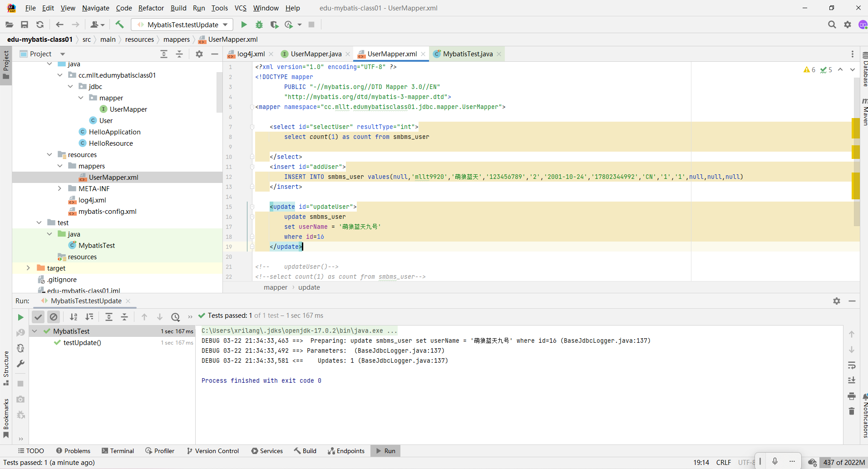Collapse MybatisTest node in test results
868x469 pixels.
35,331
